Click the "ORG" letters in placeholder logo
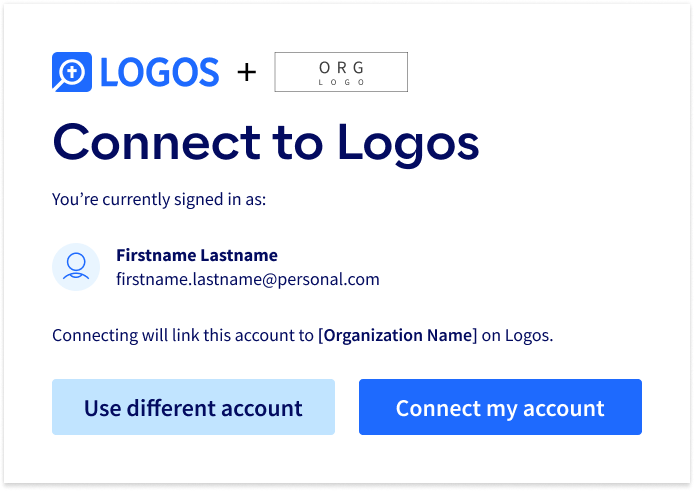 click(341, 68)
